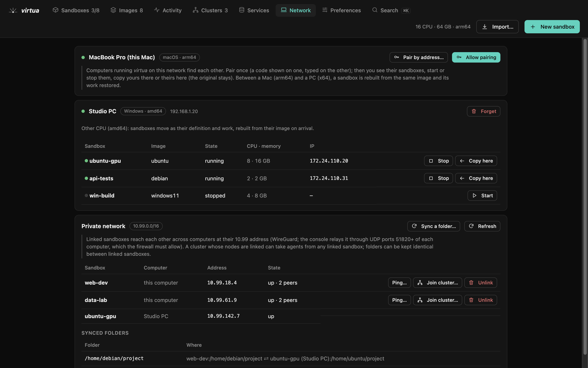
Task: Ping the data-lab sandbox
Action: 399,300
